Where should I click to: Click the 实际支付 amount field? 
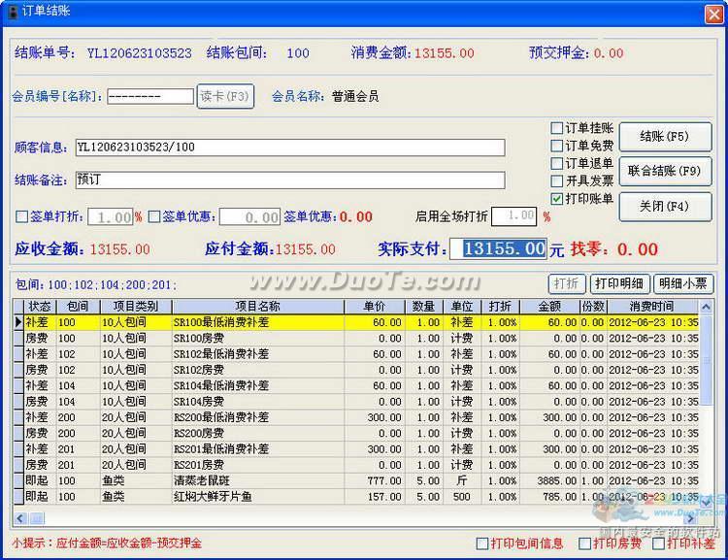[x=498, y=248]
